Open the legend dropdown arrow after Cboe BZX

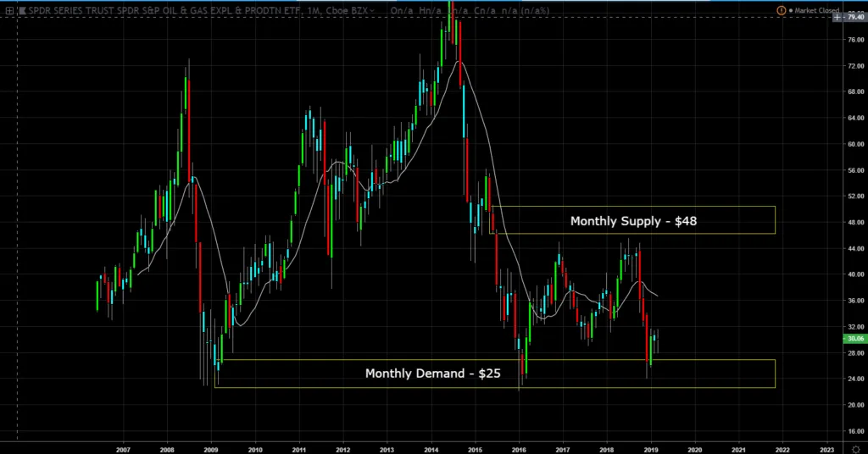[372, 10]
